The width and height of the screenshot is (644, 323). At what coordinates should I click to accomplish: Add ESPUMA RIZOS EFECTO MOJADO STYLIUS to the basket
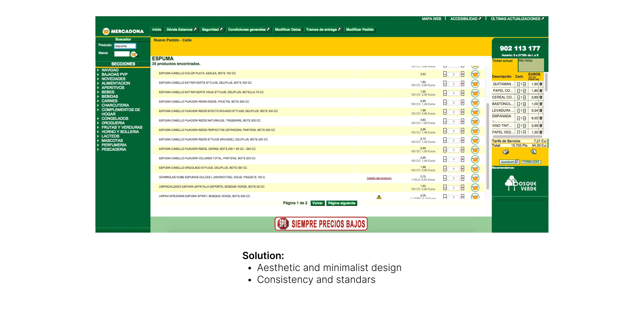(475, 112)
